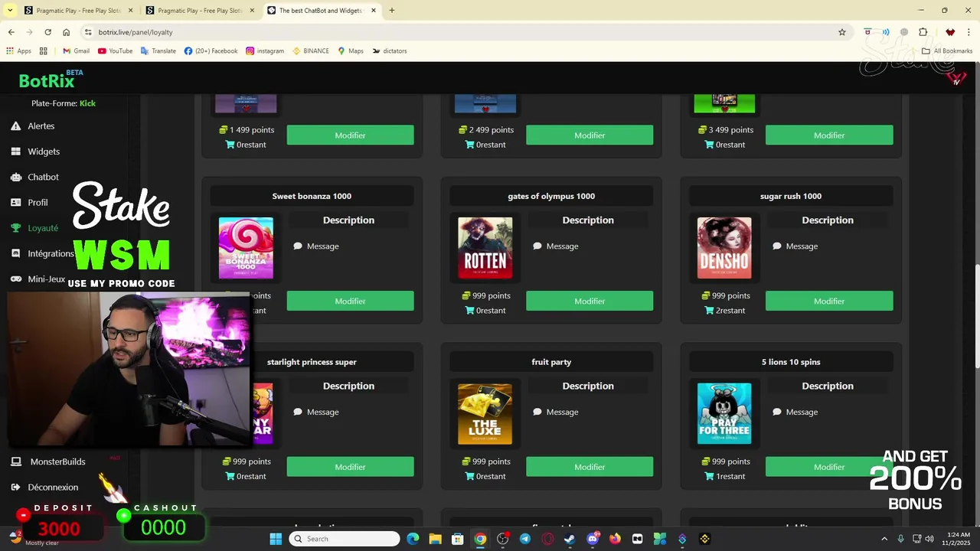This screenshot has height=551, width=980.
Task: Expand the tab search dropdown arrow
Action: 10,11
